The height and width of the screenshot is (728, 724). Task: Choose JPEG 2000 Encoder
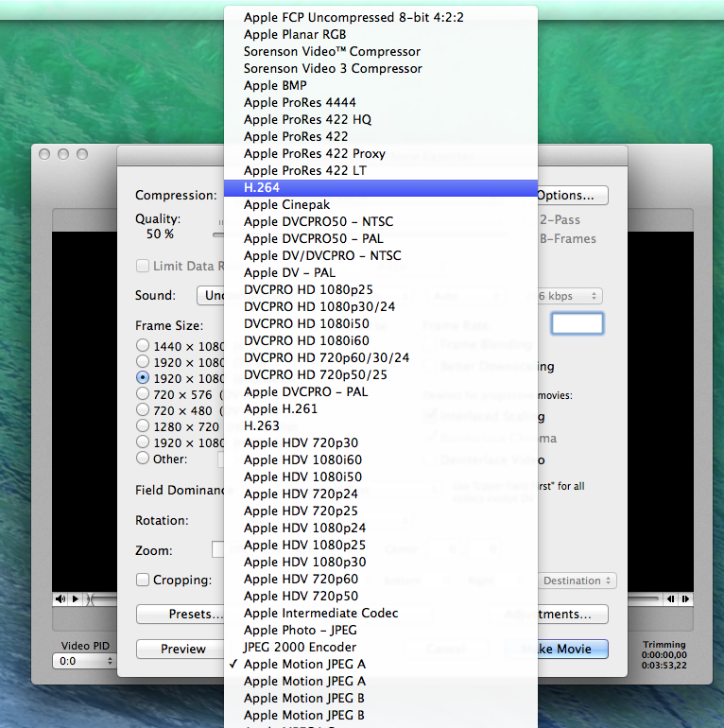[x=381, y=648]
